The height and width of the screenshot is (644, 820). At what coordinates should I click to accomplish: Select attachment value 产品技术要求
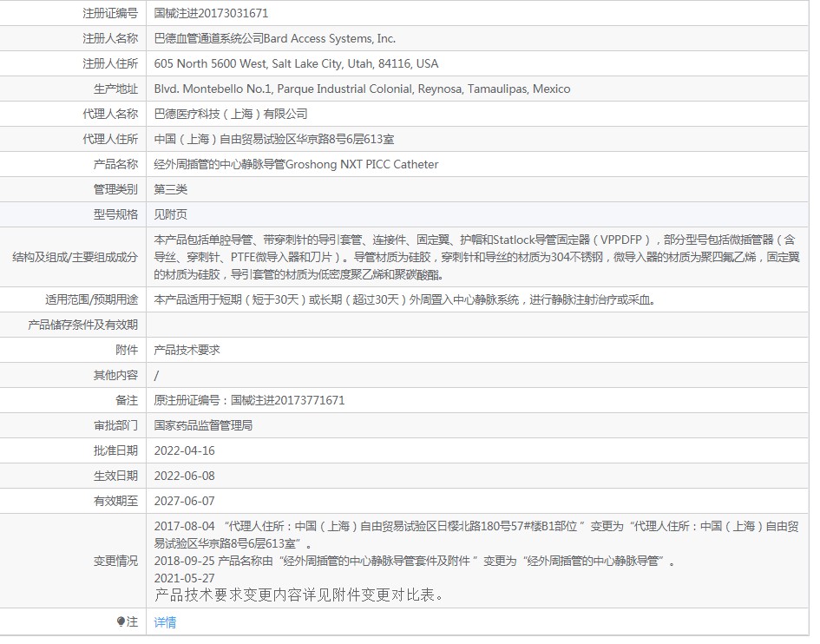pos(187,350)
